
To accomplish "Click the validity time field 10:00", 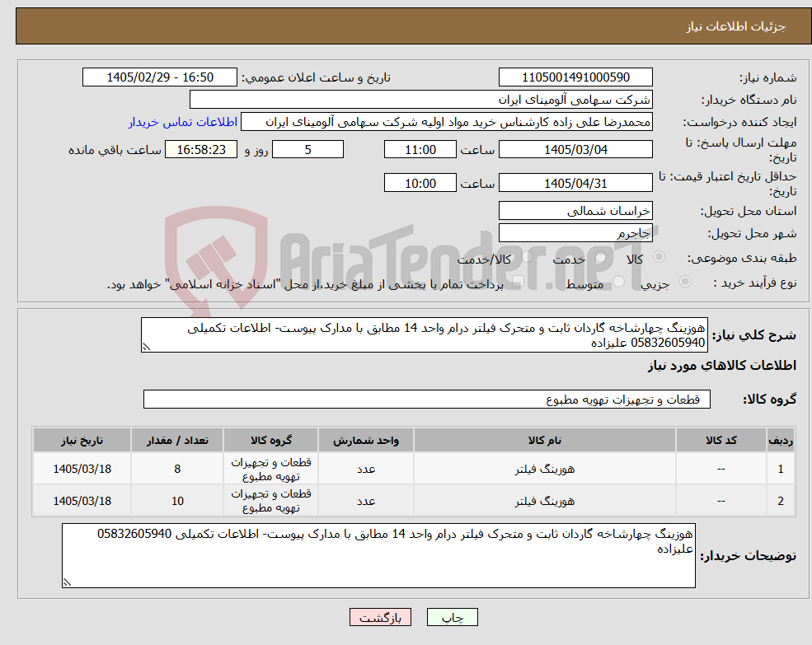I will tap(420, 183).
